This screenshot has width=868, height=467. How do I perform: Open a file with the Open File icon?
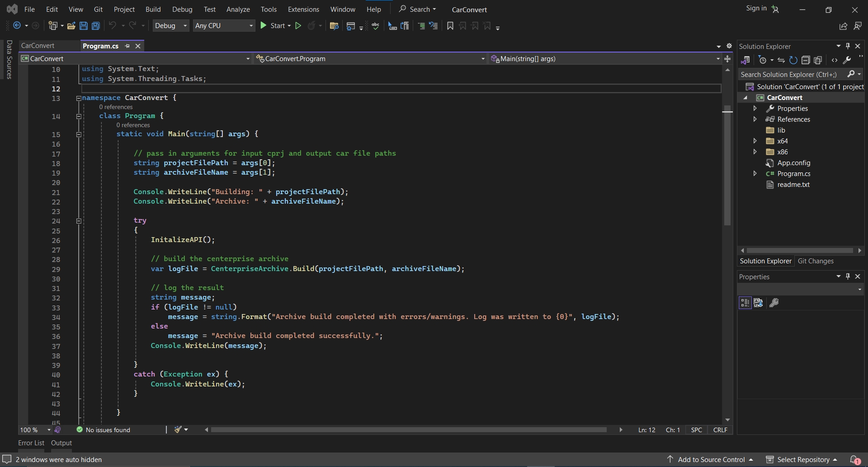tap(71, 26)
